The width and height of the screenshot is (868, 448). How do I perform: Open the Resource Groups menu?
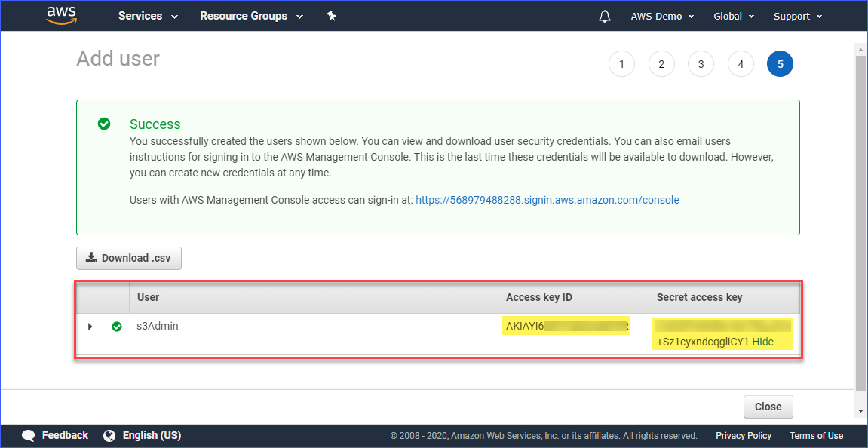pos(244,15)
